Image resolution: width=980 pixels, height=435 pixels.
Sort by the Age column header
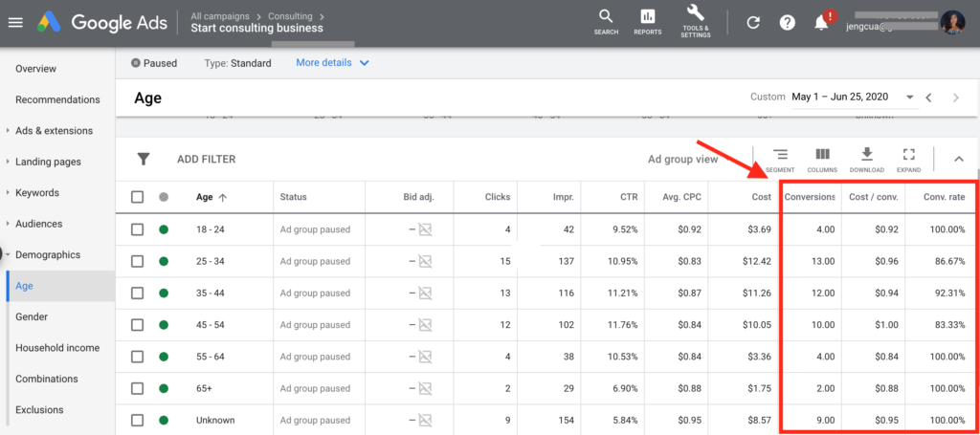[212, 197]
